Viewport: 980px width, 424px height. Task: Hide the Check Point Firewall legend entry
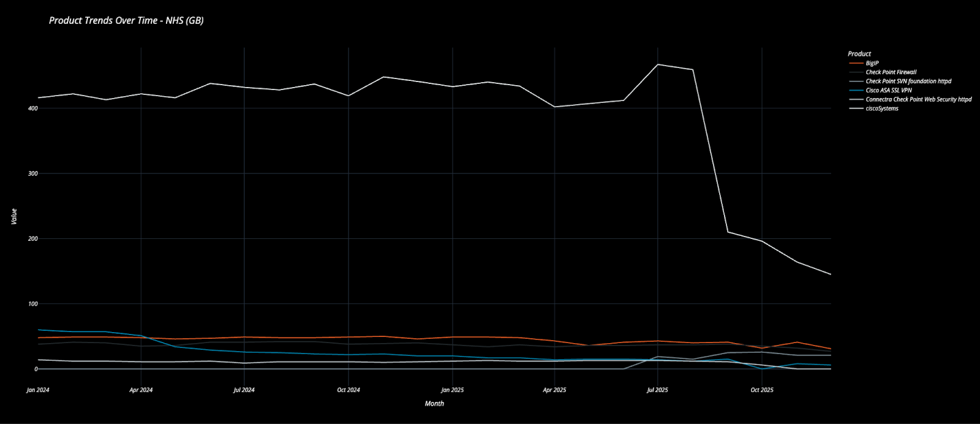pyautogui.click(x=891, y=72)
